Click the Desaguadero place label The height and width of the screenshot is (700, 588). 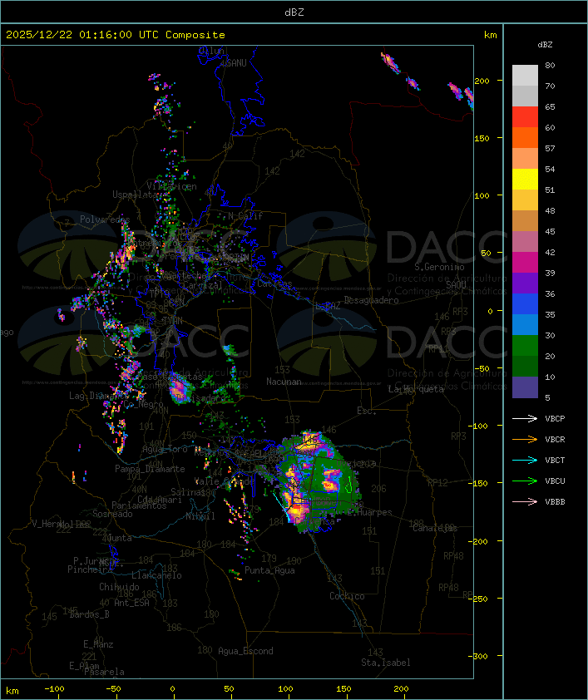click(371, 300)
